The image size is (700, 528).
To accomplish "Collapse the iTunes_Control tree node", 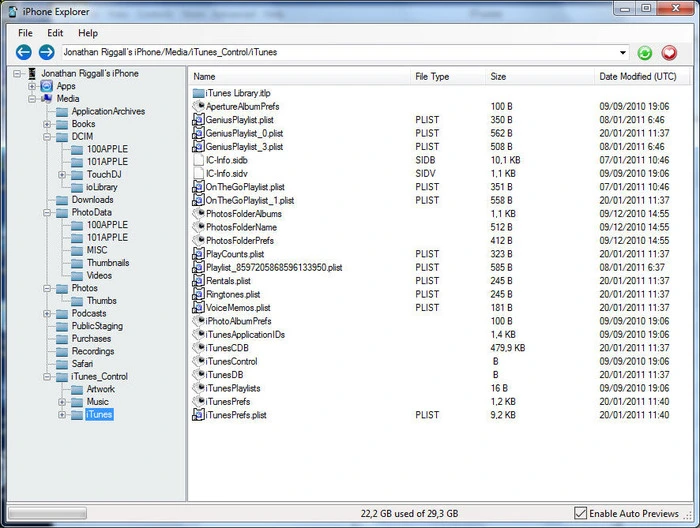I will click(48, 377).
